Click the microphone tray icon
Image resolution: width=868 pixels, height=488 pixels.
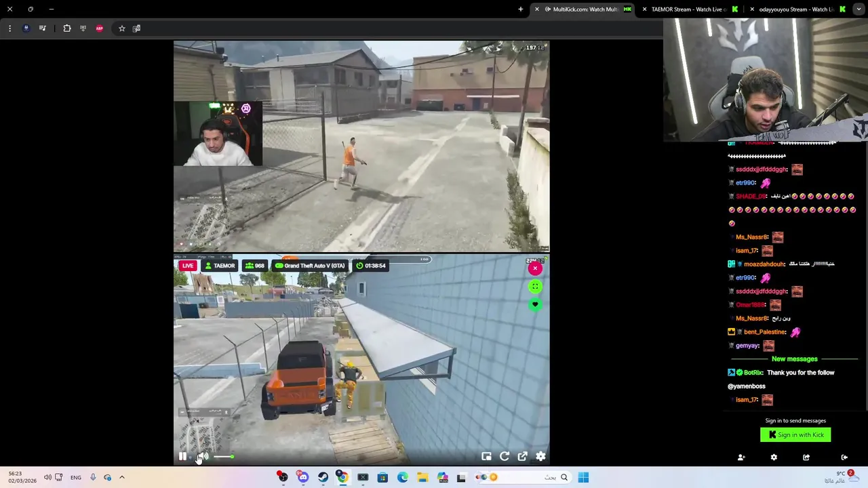click(x=93, y=478)
